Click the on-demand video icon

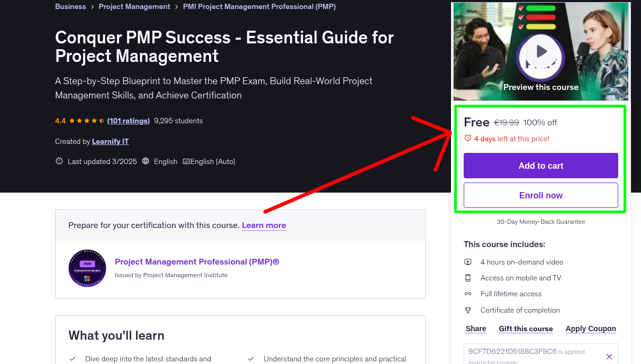(468, 262)
